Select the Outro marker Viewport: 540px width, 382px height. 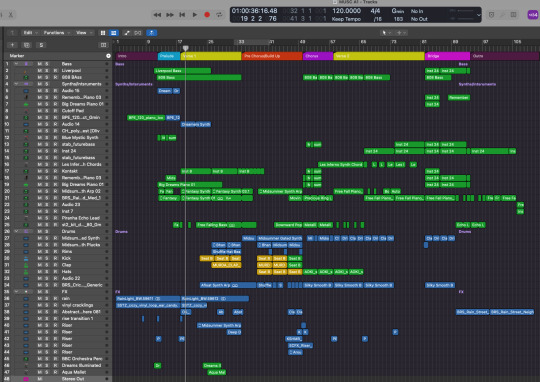505,56
